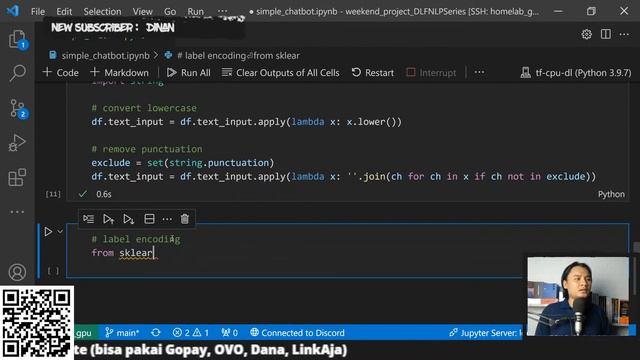This screenshot has height=360, width=640.
Task: Click the VS Code logo icon
Action: point(13,11)
